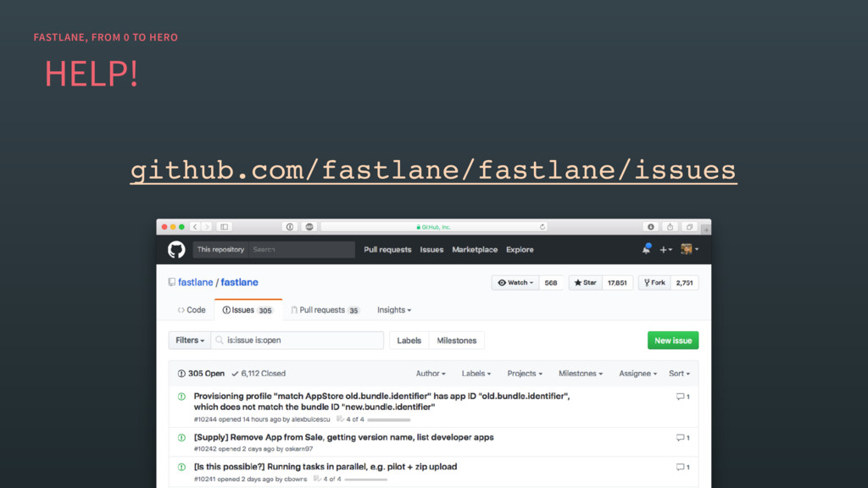Open the github.com/fastlane/fastlane/issues slide link
868x488 pixels.
coord(433,169)
